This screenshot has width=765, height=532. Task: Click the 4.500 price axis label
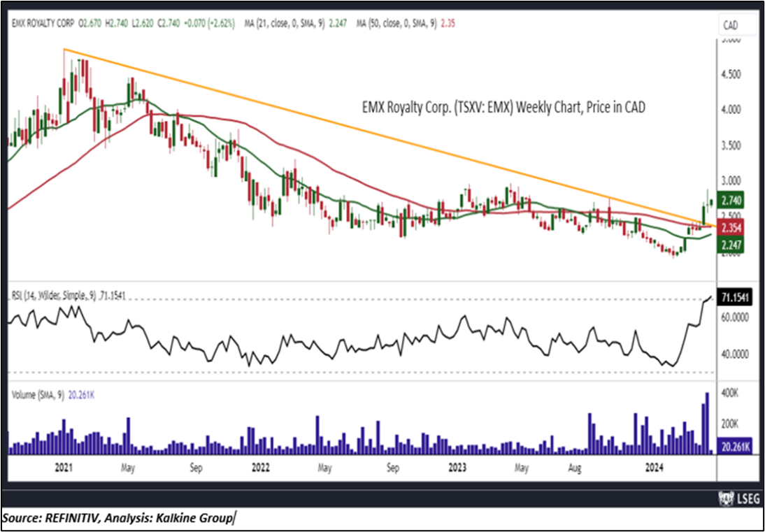(730, 75)
